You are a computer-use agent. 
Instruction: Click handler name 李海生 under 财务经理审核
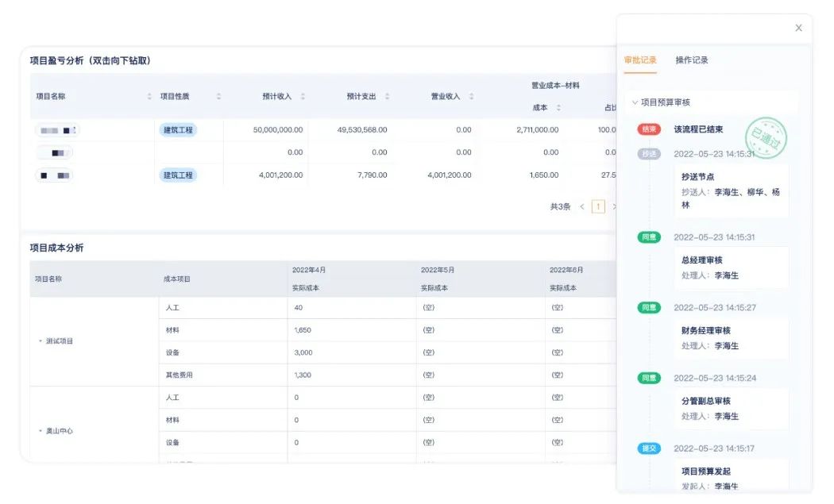[726, 344]
